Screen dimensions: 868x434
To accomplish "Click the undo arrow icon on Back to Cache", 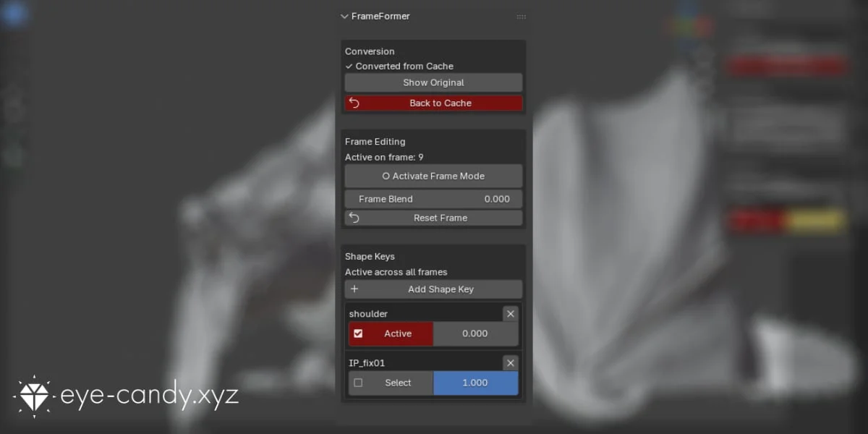I will click(354, 103).
